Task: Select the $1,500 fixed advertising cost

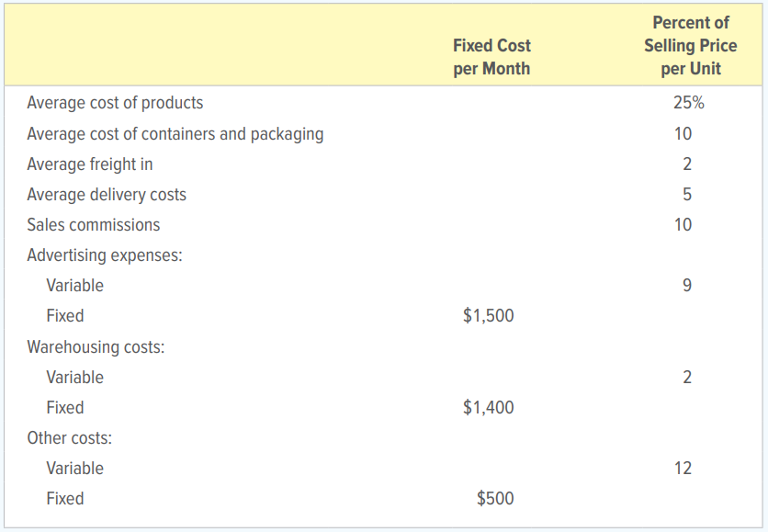Action: click(x=489, y=315)
